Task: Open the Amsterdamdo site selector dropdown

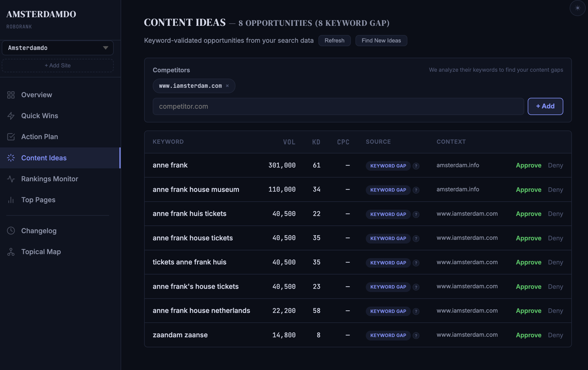Action: click(x=57, y=48)
